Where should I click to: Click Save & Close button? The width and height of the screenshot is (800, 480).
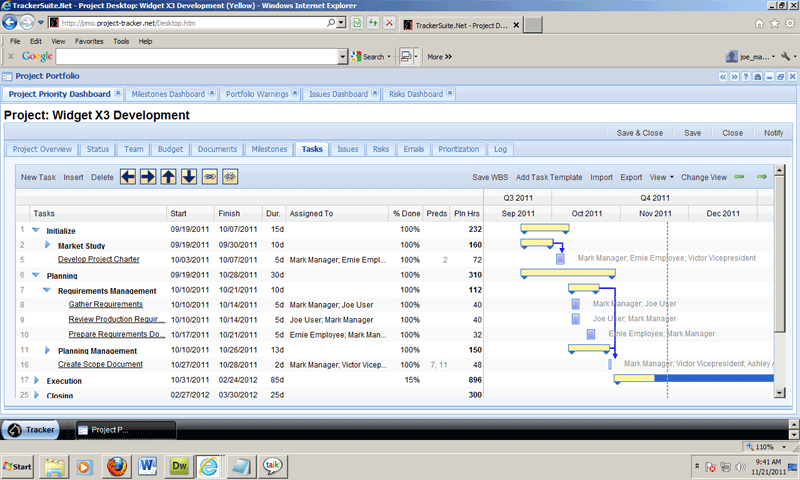(x=639, y=133)
